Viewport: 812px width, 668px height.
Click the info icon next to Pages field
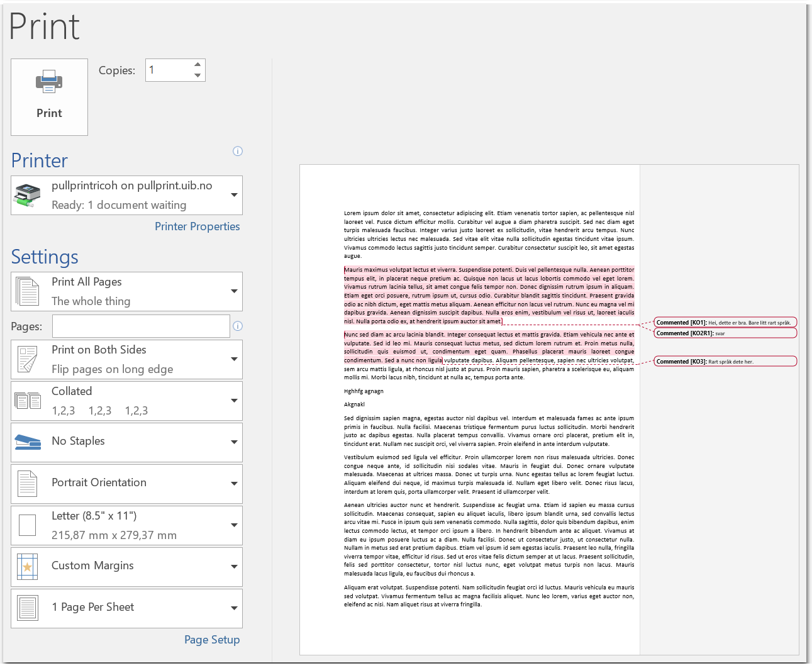tap(238, 326)
